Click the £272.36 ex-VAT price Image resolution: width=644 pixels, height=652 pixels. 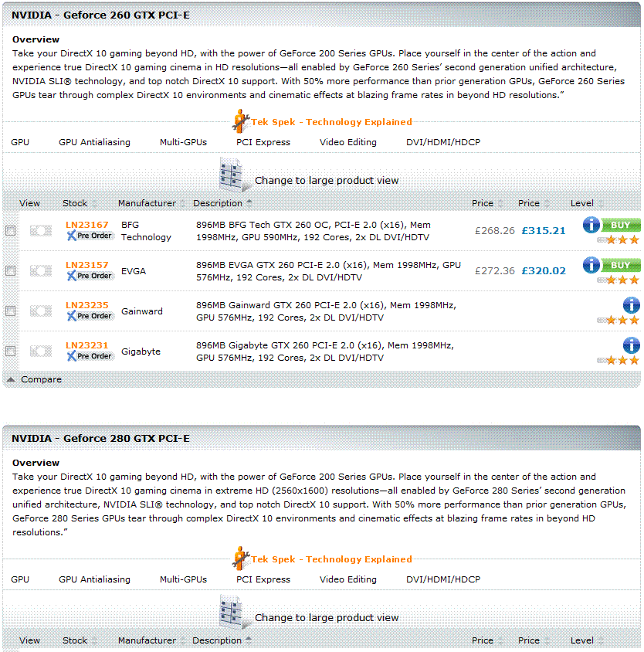[495, 271]
